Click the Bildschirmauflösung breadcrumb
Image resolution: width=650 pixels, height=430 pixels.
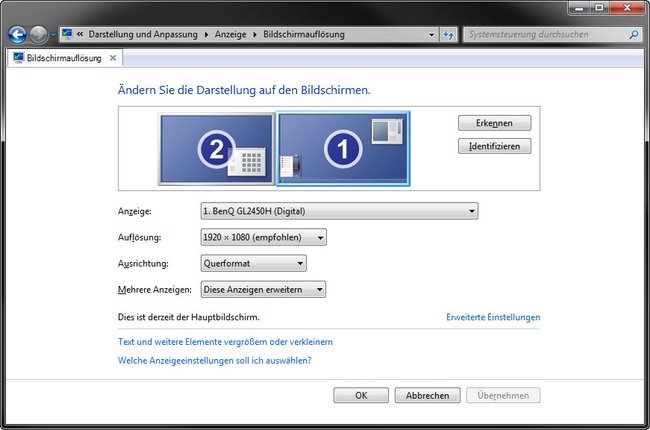[x=304, y=34]
